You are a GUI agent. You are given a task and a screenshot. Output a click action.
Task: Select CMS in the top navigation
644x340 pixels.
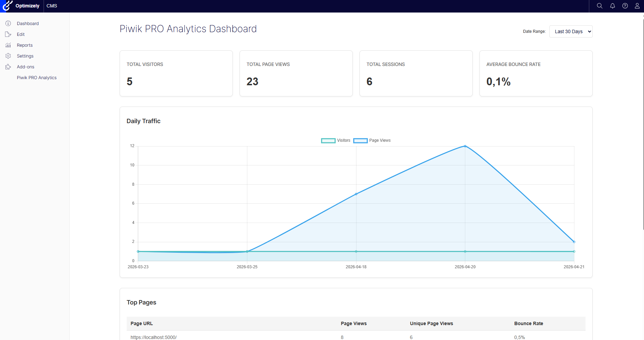[52, 6]
